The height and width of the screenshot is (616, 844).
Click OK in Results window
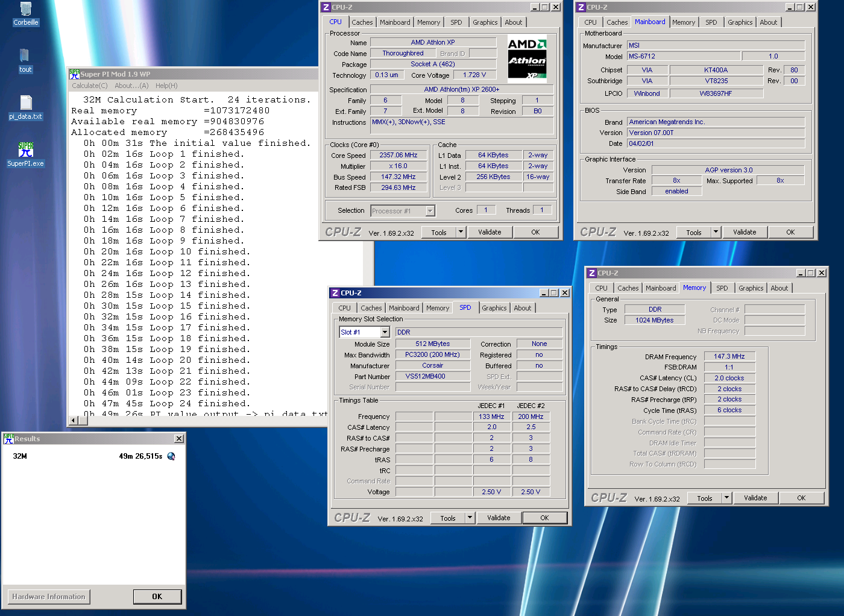157,597
